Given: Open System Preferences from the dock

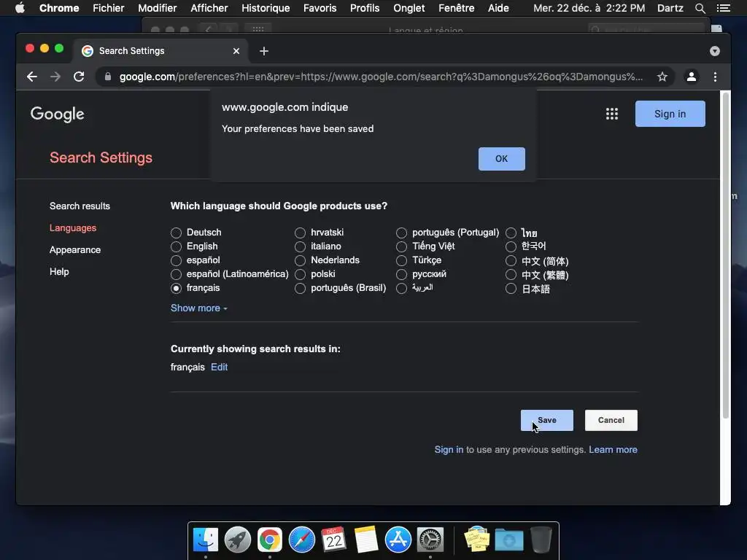Looking at the screenshot, I should 430,540.
